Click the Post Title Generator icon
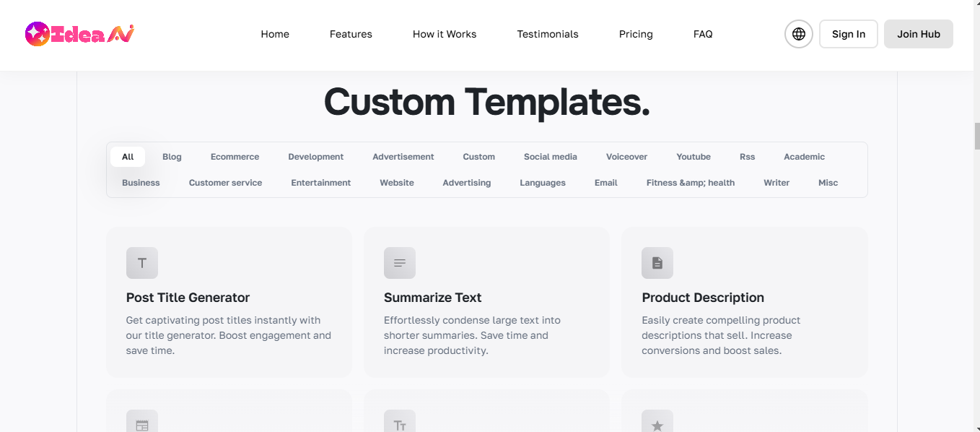980x432 pixels. (x=142, y=263)
